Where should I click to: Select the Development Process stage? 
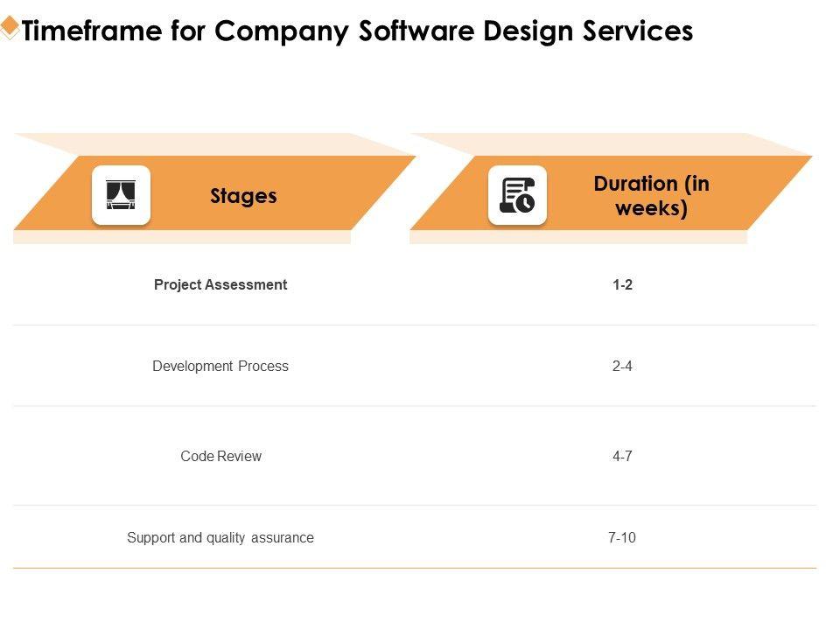click(220, 367)
